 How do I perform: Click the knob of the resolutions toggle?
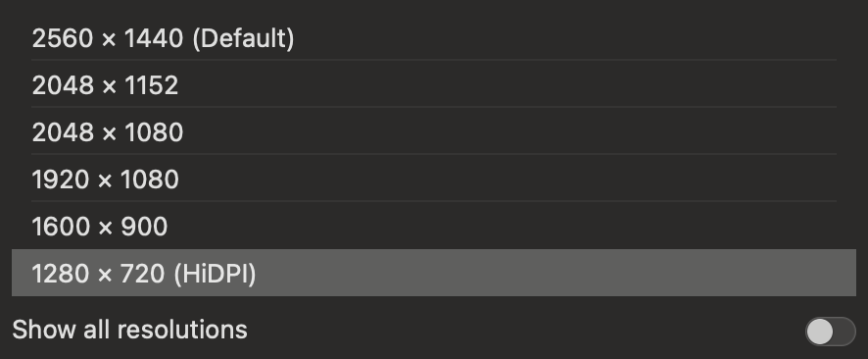pyautogui.click(x=820, y=332)
